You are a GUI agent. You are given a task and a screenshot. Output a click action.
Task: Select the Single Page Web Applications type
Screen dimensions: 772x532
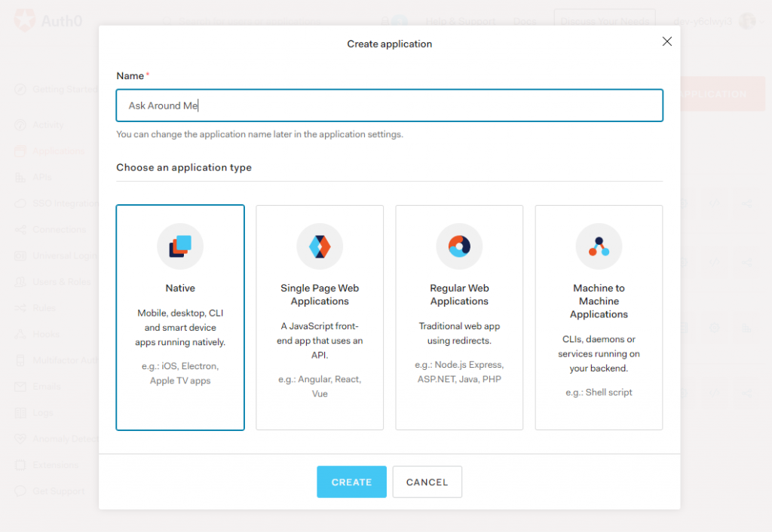pyautogui.click(x=320, y=316)
